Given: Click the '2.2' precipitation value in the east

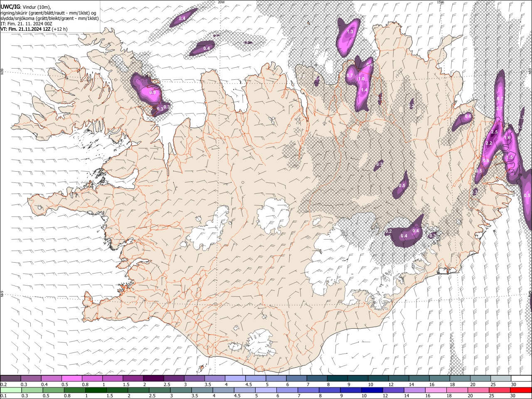Looking at the screenshot, I should click(489, 143).
